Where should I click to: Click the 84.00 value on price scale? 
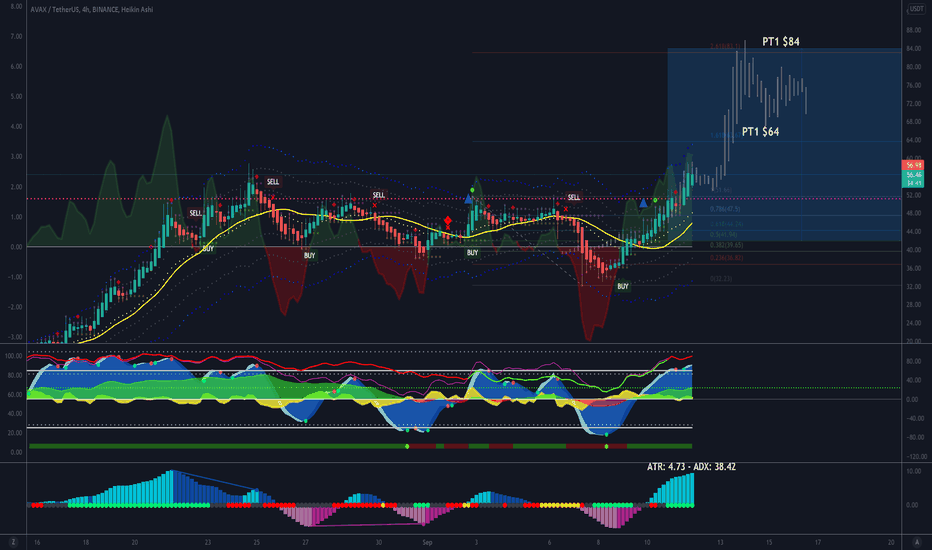coord(914,49)
